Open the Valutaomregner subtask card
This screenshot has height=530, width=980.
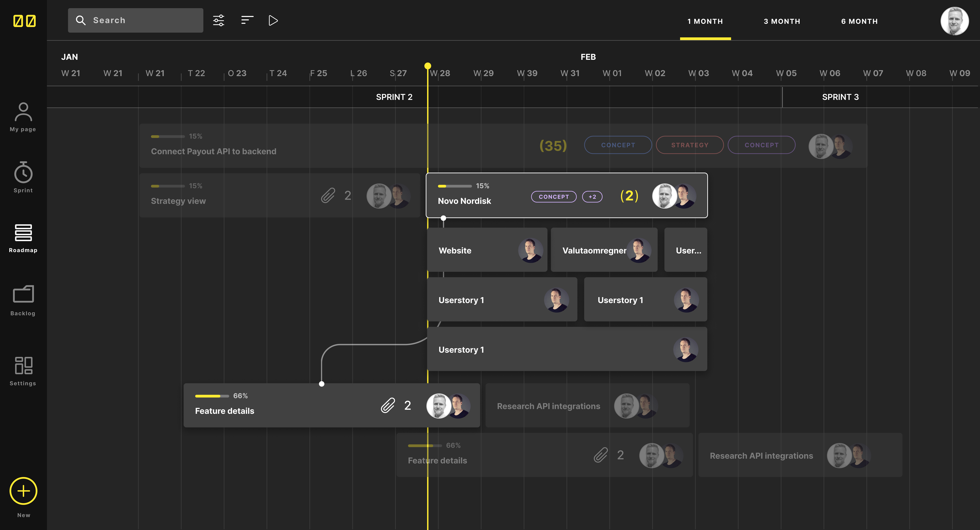click(x=604, y=250)
